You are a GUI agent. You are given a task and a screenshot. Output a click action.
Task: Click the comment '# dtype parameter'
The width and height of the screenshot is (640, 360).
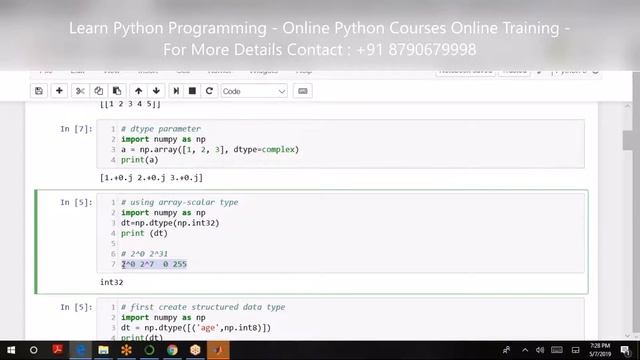(x=161, y=129)
